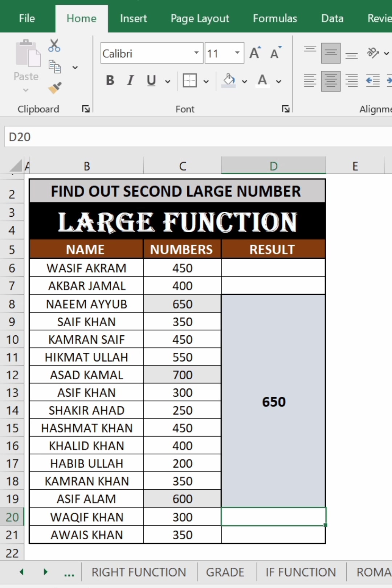Open Font settings dialog launcher
The height and width of the screenshot is (588, 392).
[x=286, y=109]
